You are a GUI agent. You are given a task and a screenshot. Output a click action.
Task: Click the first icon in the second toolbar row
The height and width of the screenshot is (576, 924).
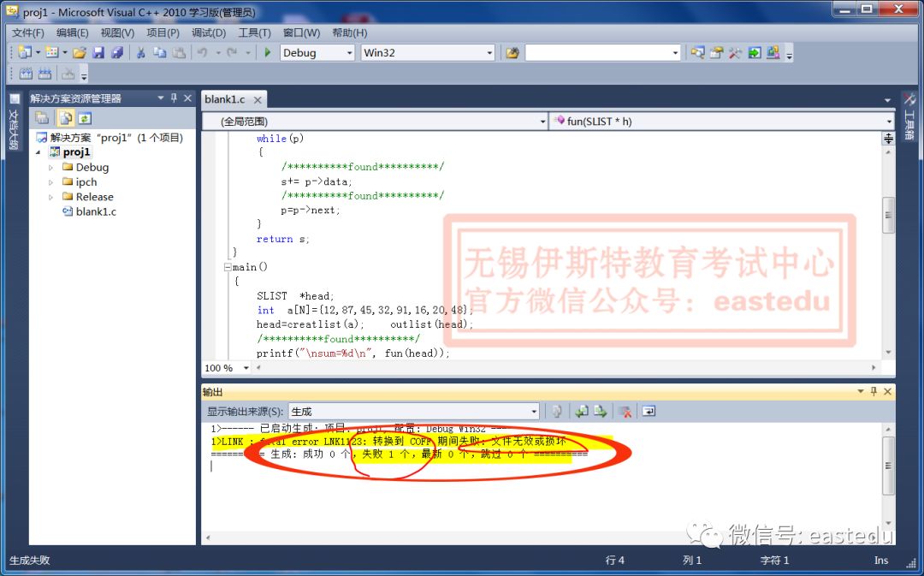(x=26, y=74)
